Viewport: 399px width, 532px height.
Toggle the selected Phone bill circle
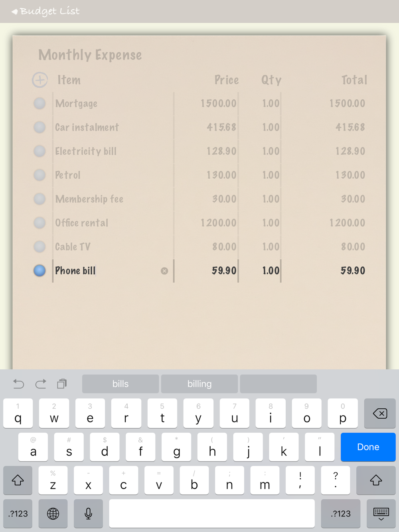tap(40, 271)
